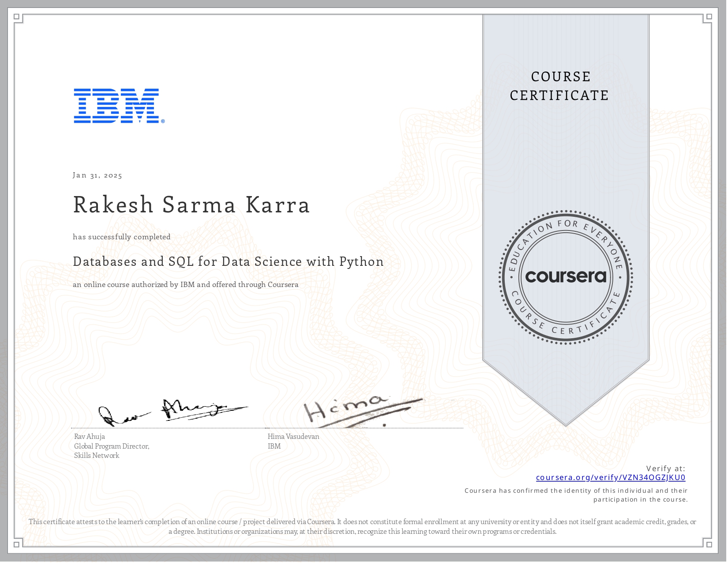This screenshot has width=728, height=563.
Task: Click the small square mark in top-left corner
Action: [x=16, y=16]
